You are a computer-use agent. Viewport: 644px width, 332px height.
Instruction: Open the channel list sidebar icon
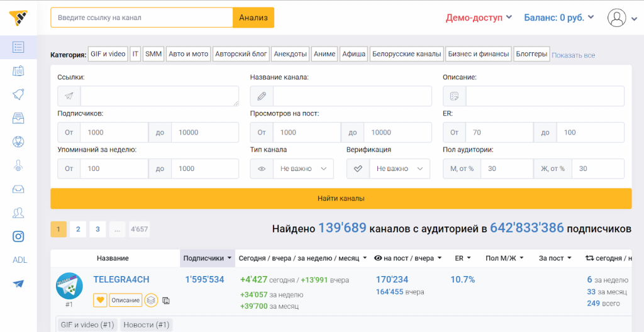(18, 47)
